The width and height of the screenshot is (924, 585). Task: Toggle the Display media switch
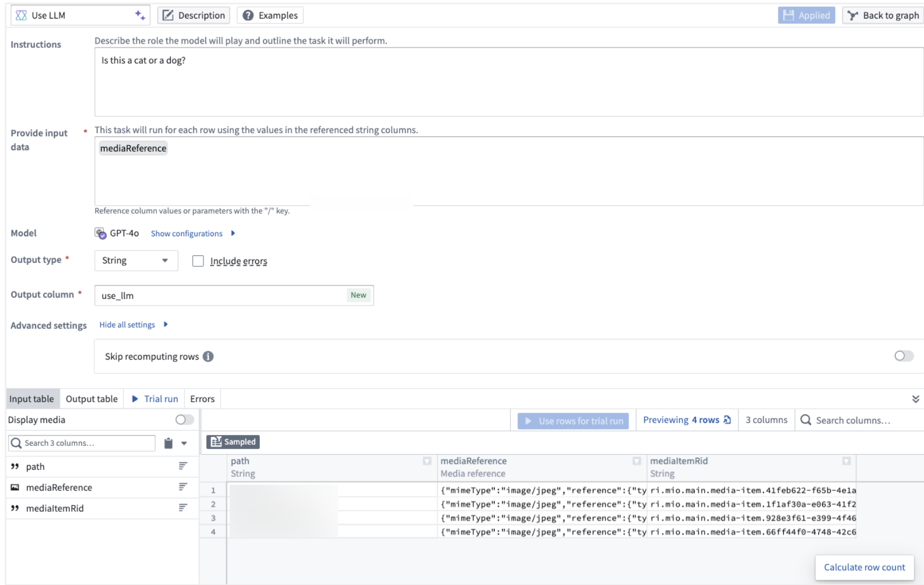pyautogui.click(x=184, y=420)
